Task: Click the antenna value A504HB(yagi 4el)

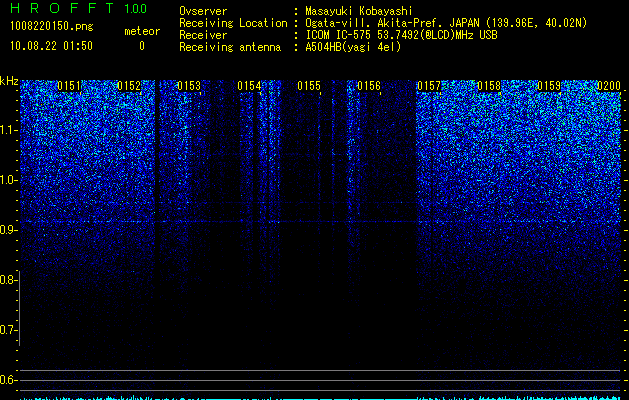Action: tap(353, 47)
